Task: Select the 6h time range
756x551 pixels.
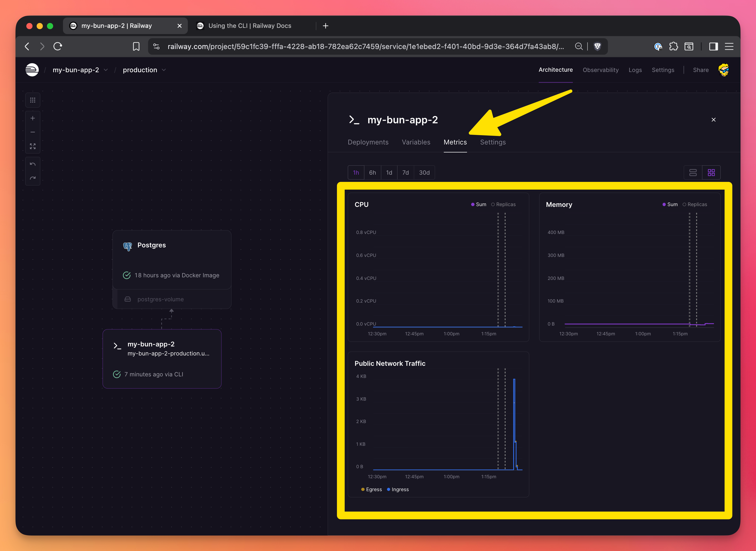Action: [x=372, y=172]
